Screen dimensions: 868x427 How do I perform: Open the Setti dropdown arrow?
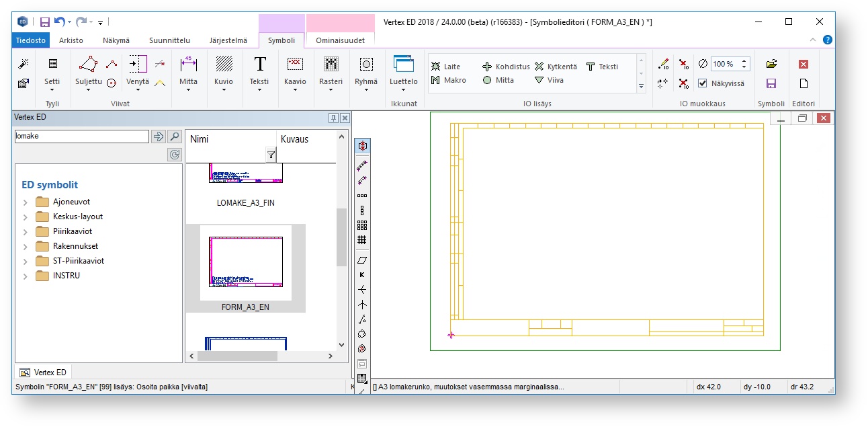tap(52, 90)
